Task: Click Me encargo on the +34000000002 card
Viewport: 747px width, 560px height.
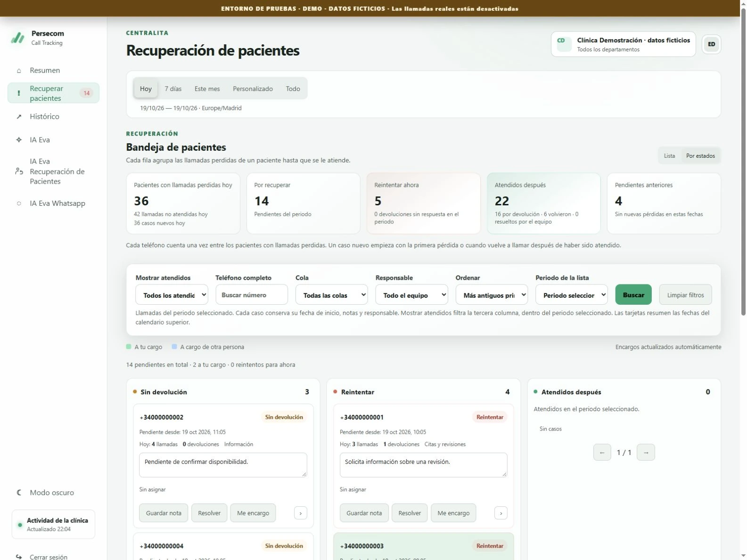Action: tap(253, 513)
